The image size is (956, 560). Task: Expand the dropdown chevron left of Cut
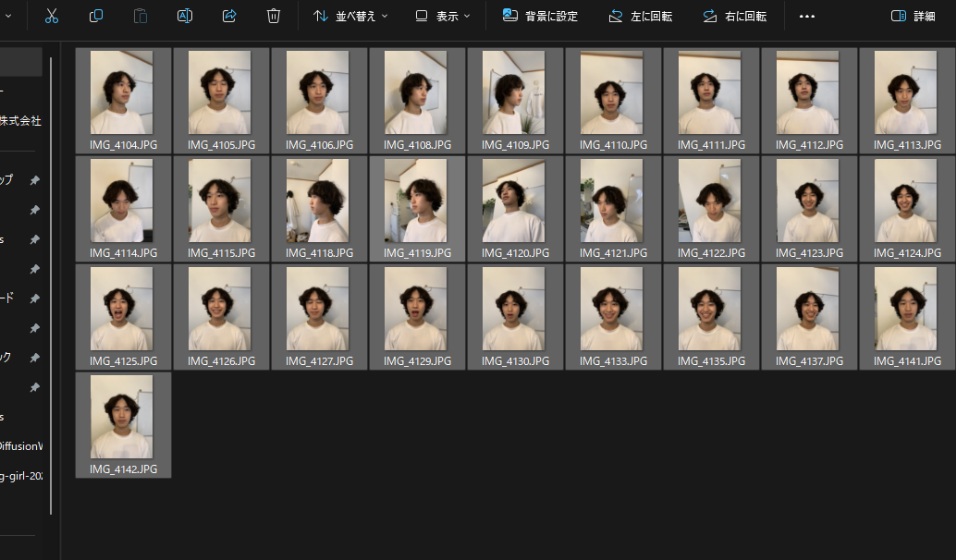[8, 17]
